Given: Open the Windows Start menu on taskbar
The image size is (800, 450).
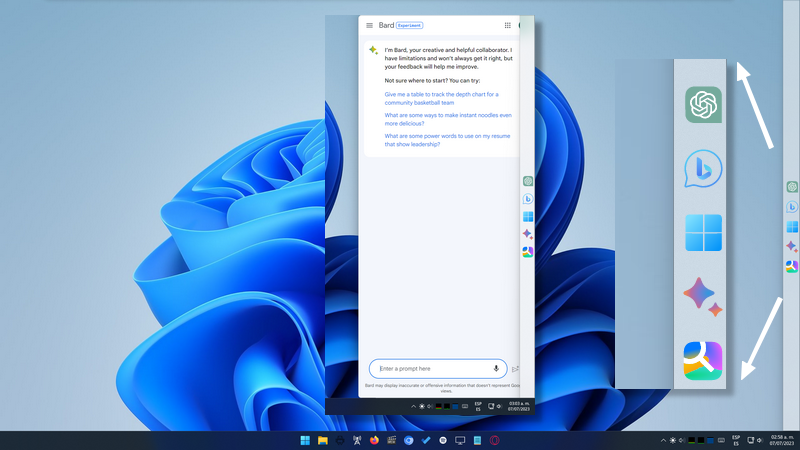Looking at the screenshot, I should (305, 440).
